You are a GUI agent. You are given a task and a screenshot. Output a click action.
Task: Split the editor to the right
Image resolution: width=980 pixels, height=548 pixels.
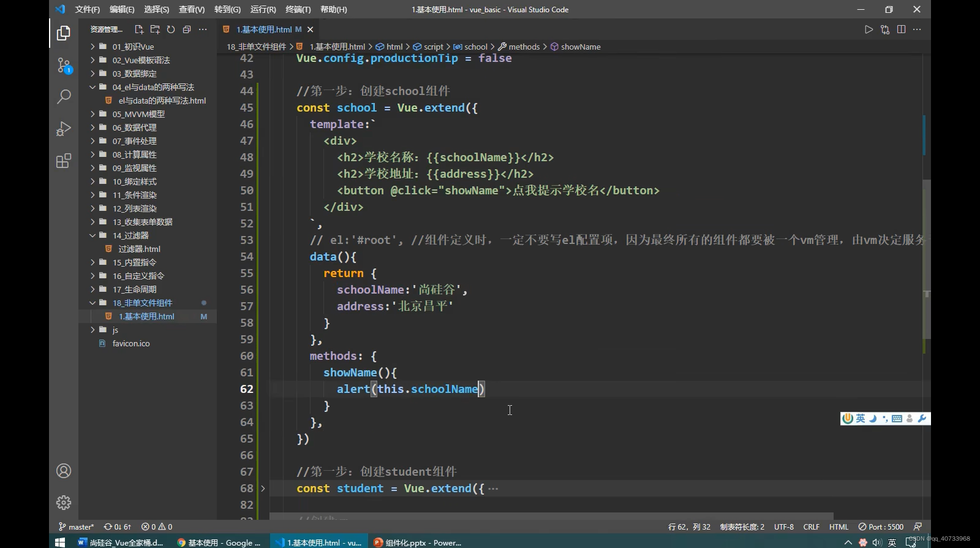[901, 29]
